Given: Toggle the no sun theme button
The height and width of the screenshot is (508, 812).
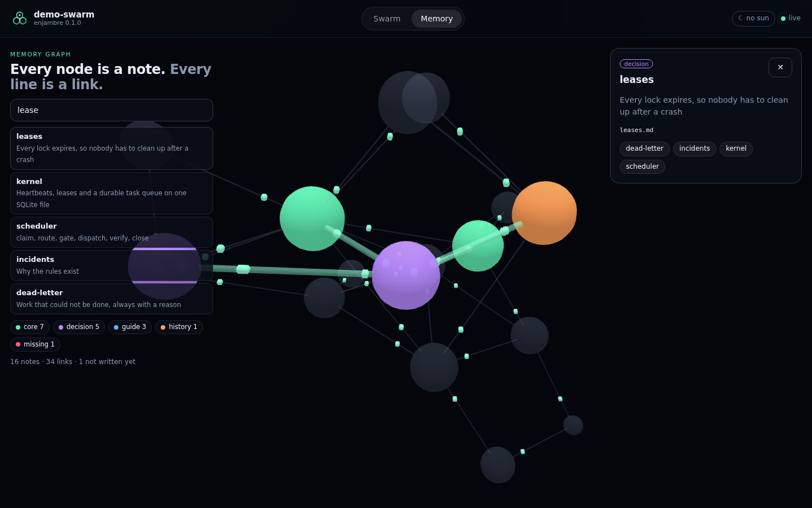Looking at the screenshot, I should tap(753, 18).
